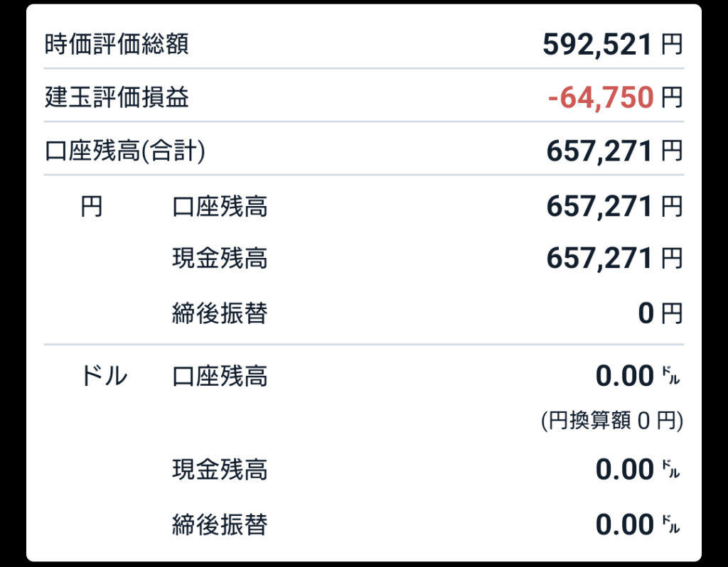Select the ドル 締後振替 0.00 value

637,524
